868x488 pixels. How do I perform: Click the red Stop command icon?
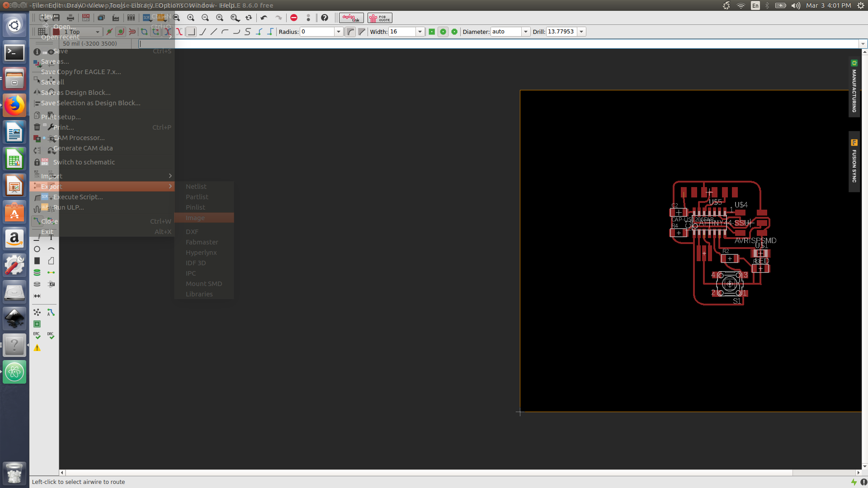click(x=294, y=18)
